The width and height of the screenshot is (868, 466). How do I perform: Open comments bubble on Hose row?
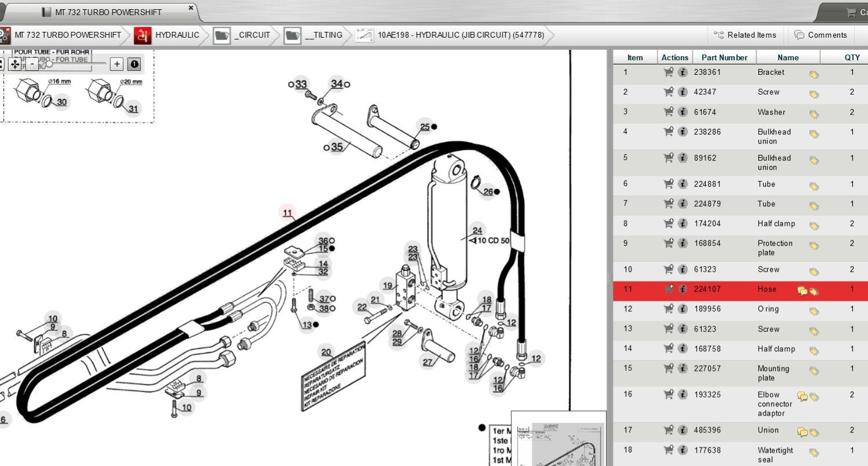[x=802, y=291]
